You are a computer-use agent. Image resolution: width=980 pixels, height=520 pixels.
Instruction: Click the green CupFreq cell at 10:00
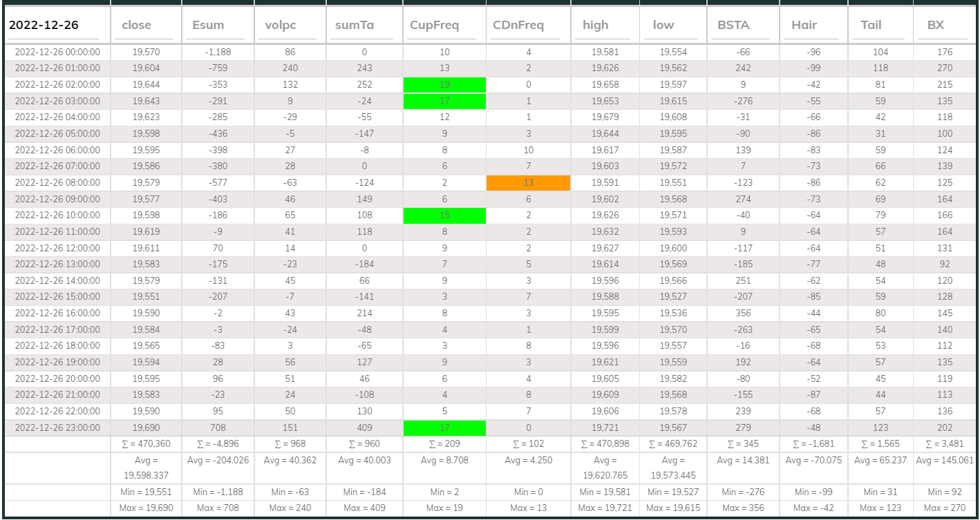point(444,215)
